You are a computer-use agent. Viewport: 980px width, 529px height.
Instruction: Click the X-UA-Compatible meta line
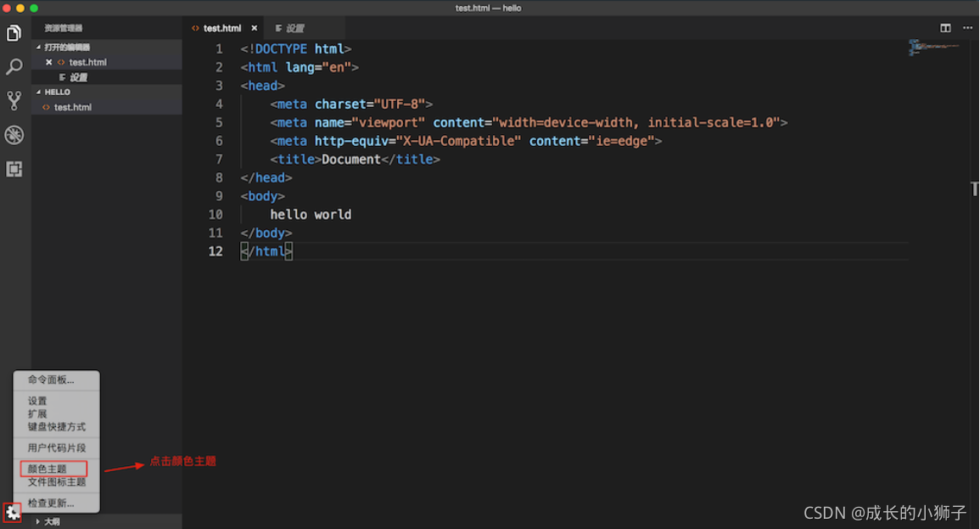coord(466,141)
